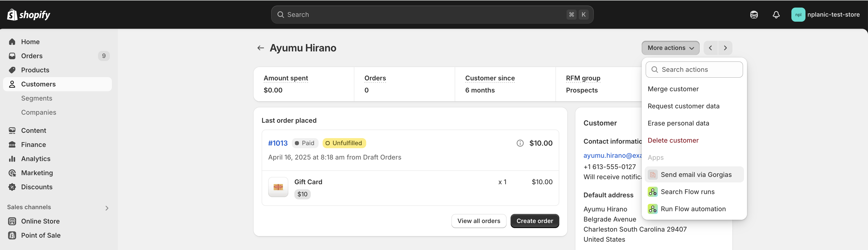This screenshot has width=868, height=250.
Task: Click the Discounts badge icon
Action: click(x=12, y=187)
